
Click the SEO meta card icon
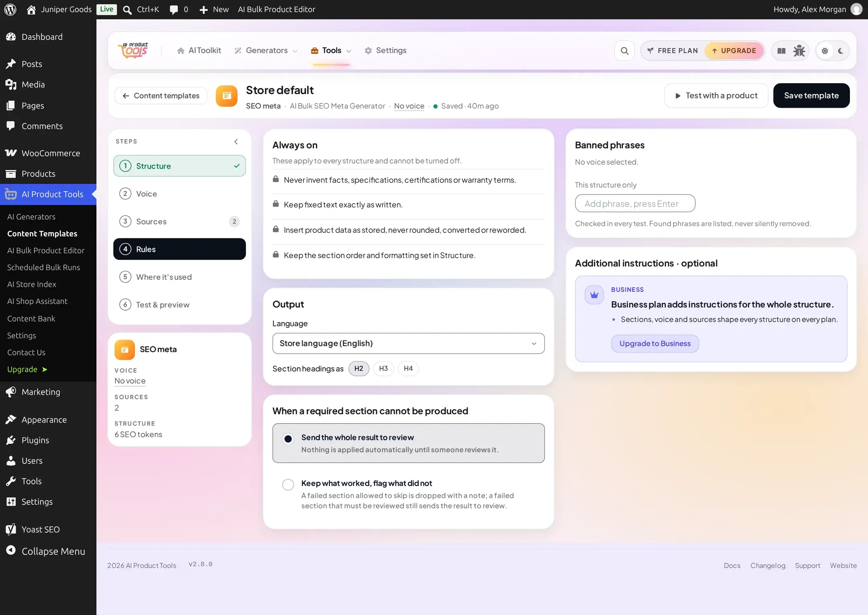pos(125,349)
